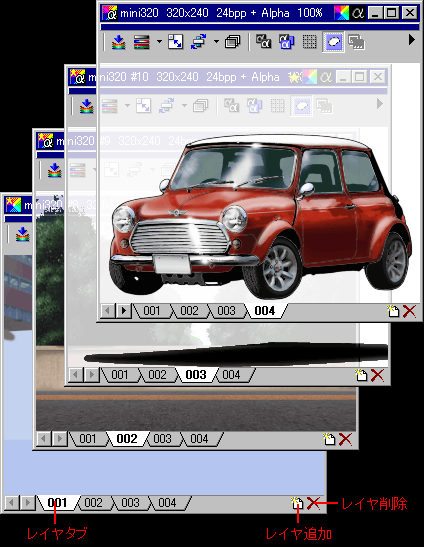Click the rainbow import icon in mini320 #9 toolbar
424x547 pixels.
pyautogui.click(x=54, y=170)
